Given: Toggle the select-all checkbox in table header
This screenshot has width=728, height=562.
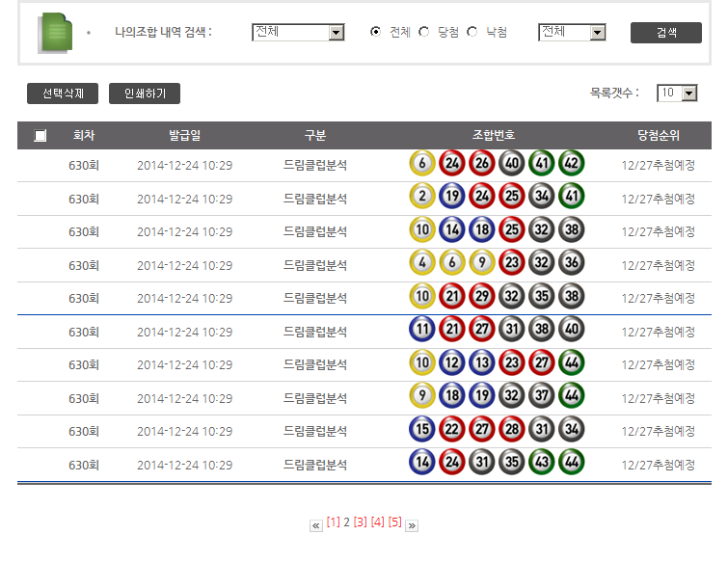Looking at the screenshot, I should [x=40, y=136].
